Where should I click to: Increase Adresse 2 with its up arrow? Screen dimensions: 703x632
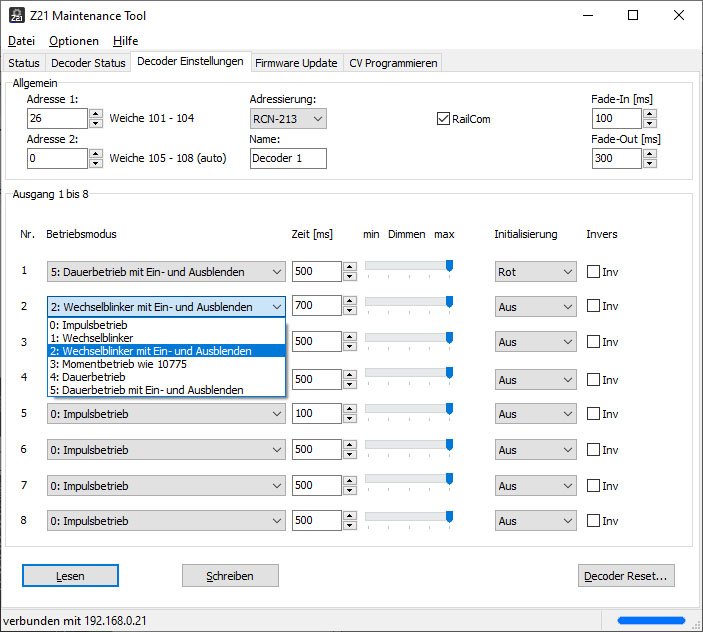pos(95,154)
